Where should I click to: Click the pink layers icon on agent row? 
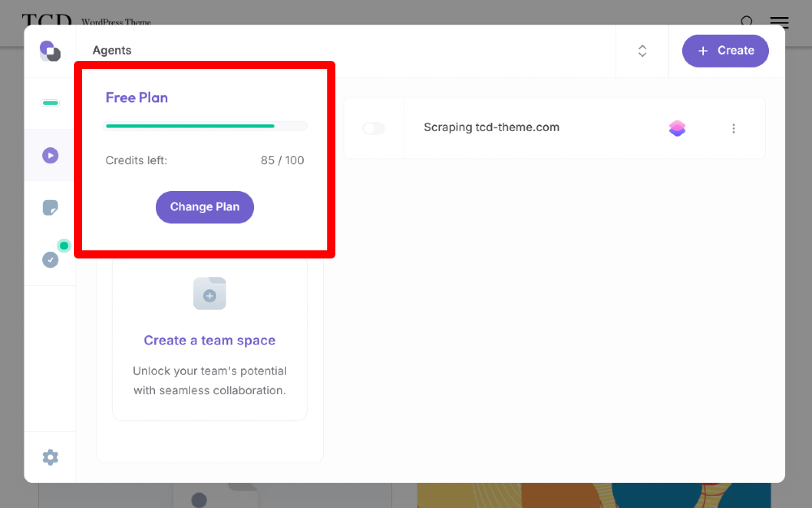pyautogui.click(x=677, y=128)
